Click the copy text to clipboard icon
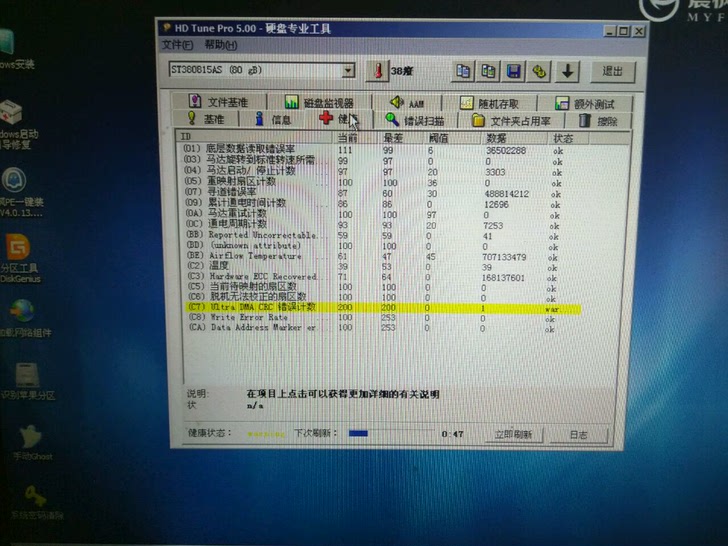 463,72
